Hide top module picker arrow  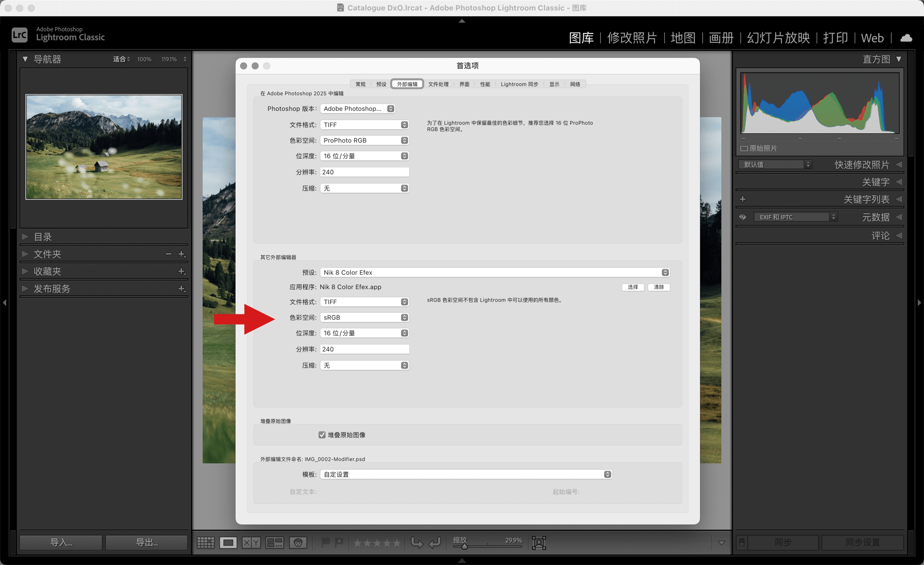click(462, 21)
